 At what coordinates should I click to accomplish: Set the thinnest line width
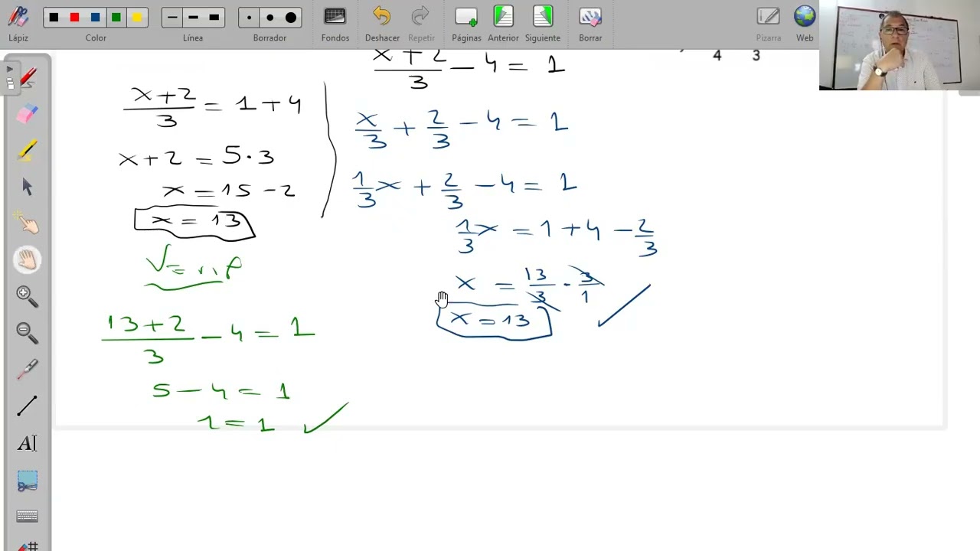(172, 18)
